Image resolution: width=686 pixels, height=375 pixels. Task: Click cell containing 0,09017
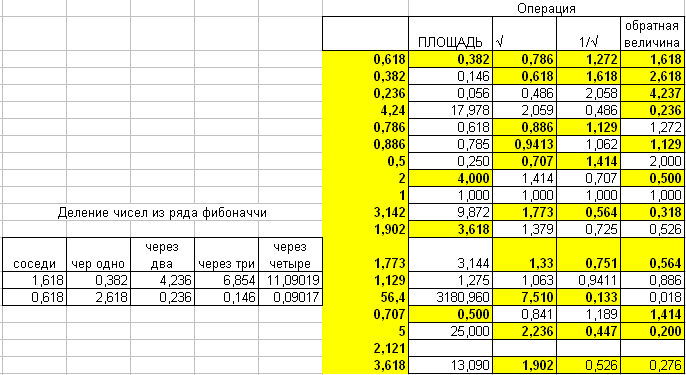click(290, 297)
